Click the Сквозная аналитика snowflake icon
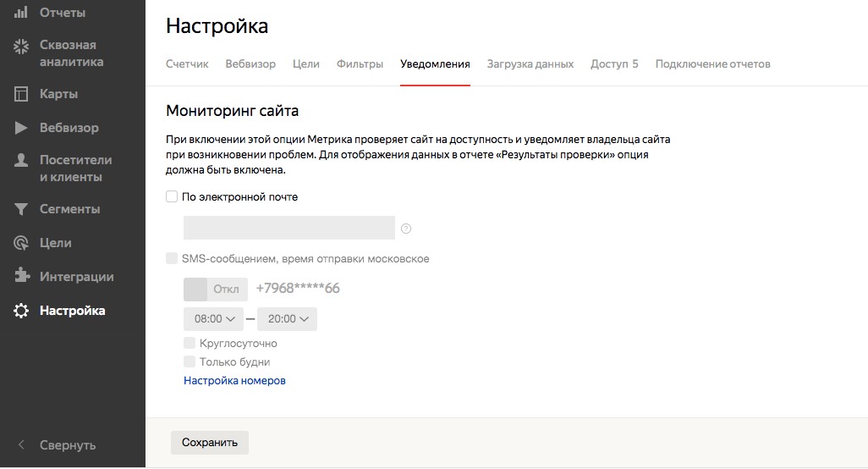Screen dimensions: 868x469 pyautogui.click(x=21, y=47)
